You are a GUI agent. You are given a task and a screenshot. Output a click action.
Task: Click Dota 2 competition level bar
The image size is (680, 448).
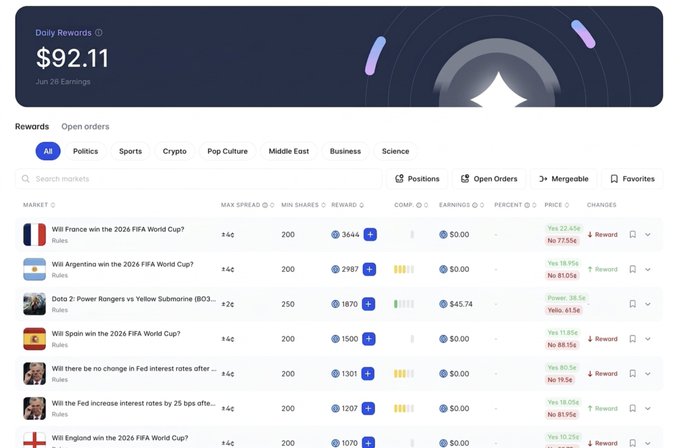tap(404, 304)
